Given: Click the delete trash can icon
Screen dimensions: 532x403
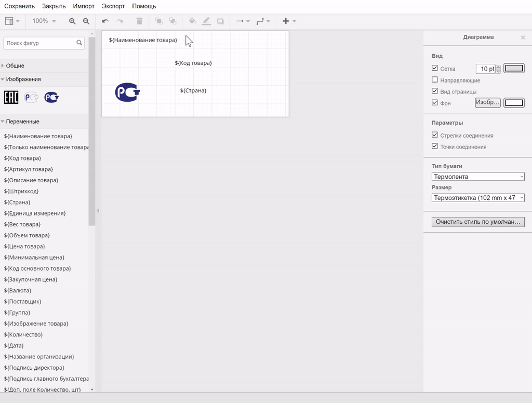Looking at the screenshot, I should tap(139, 21).
